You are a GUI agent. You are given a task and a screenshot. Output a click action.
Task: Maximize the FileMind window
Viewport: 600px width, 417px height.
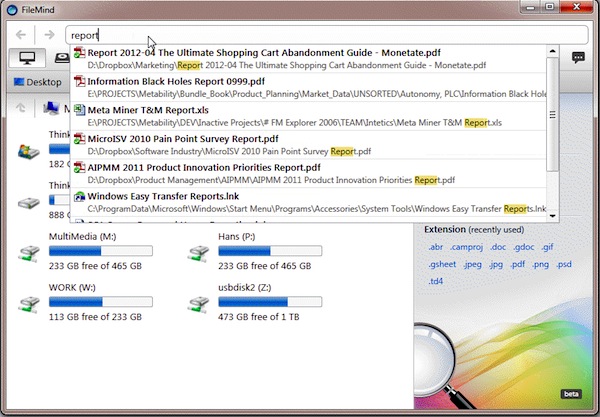point(549,7)
